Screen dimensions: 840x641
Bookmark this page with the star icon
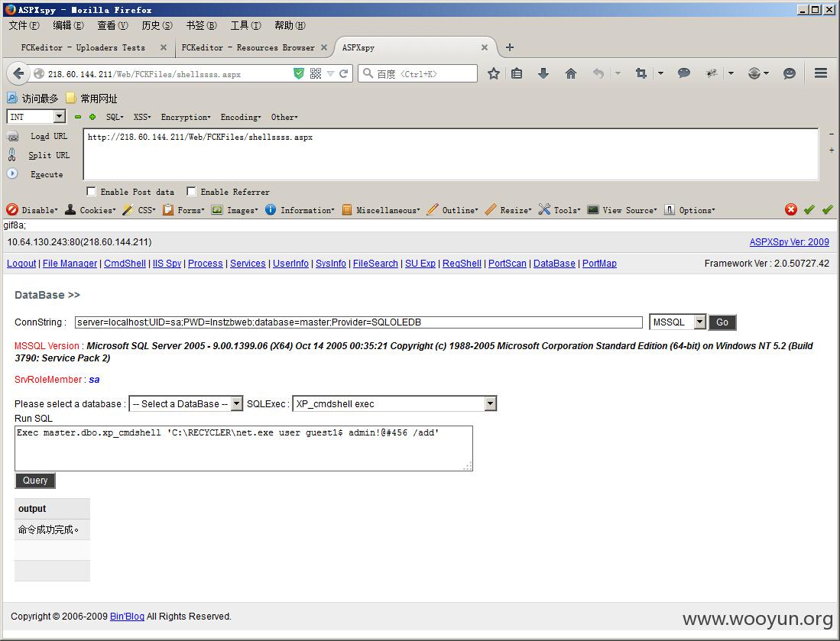494,73
